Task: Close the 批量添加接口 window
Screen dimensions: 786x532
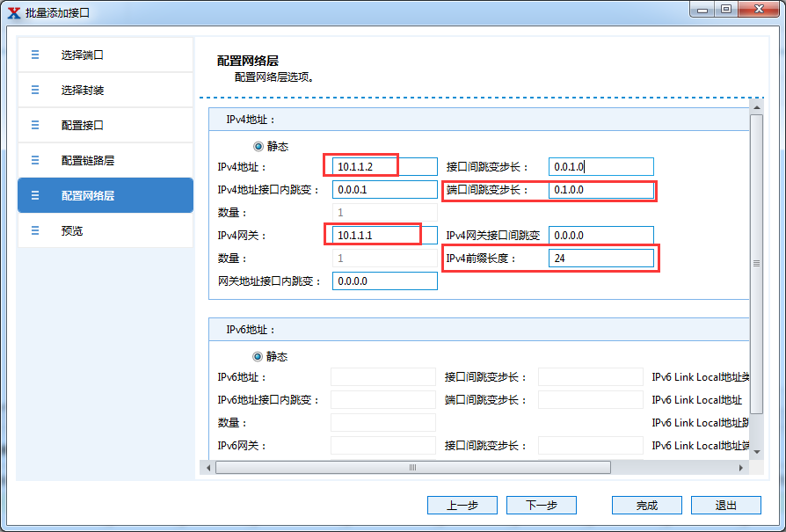Action: point(759,9)
